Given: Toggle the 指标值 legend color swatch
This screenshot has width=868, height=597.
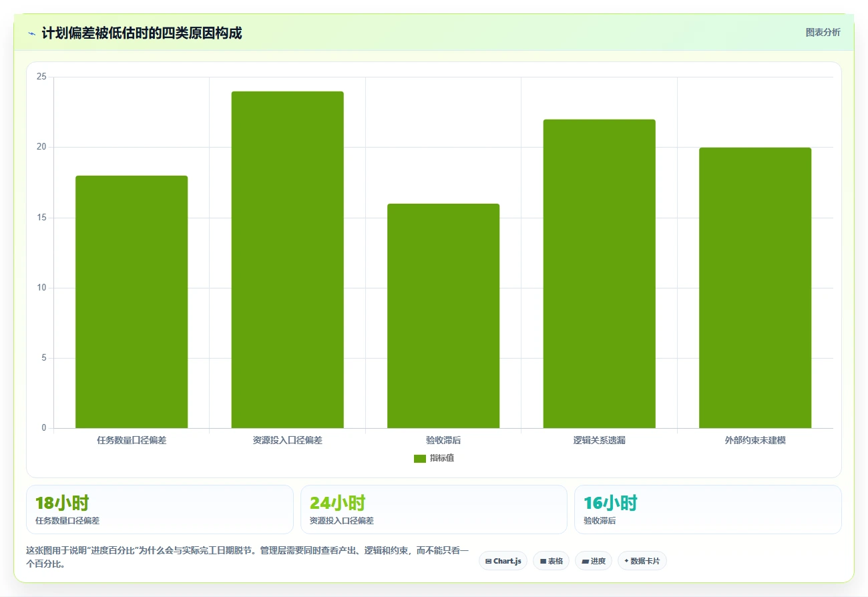Looking at the screenshot, I should [420, 459].
